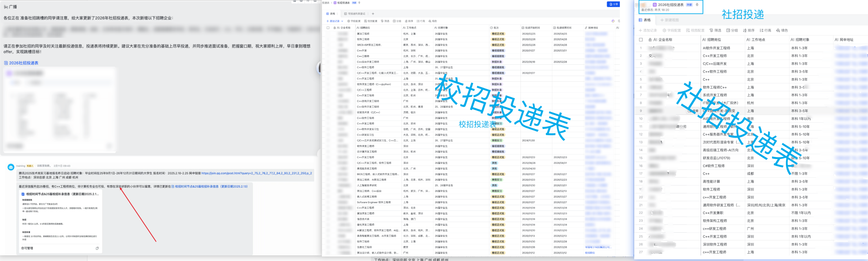
Task: Click 添加记录 in the 2026社招投递表 toolbar
Action: point(648,30)
